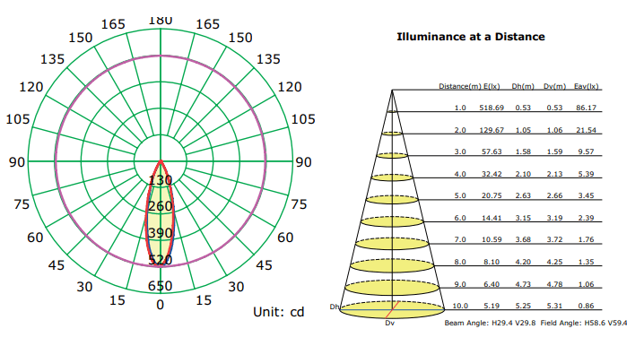Select the "E(lx)" column header

pos(492,86)
